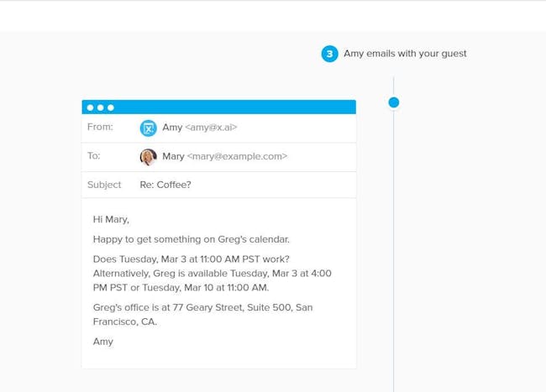Click Mary's profile photo avatar

point(149,157)
